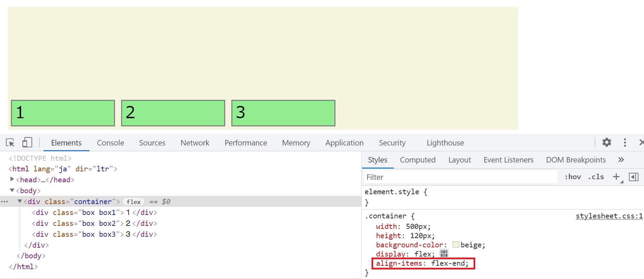Toggle the .cls element classes button
644x279 pixels.
(596, 177)
